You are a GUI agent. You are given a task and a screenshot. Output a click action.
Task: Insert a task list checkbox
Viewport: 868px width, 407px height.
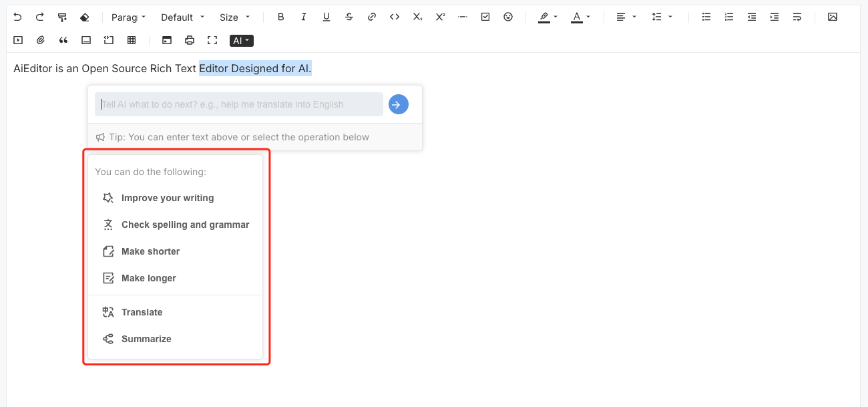point(485,17)
